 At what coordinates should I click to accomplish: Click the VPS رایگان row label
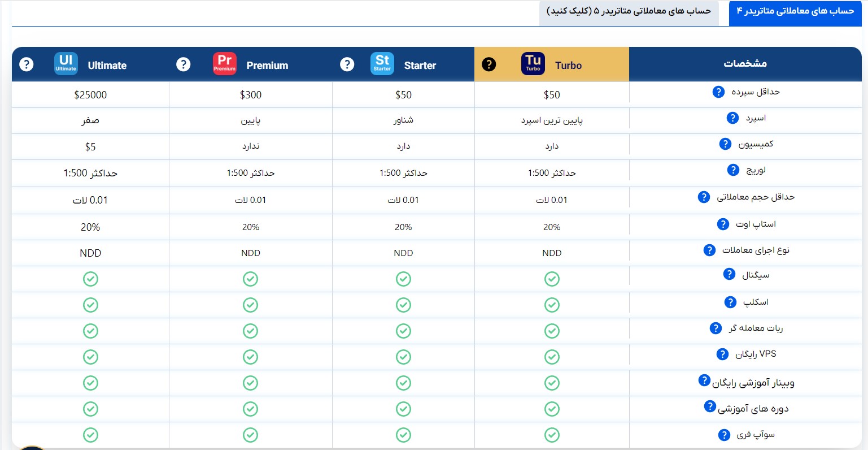pyautogui.click(x=756, y=354)
